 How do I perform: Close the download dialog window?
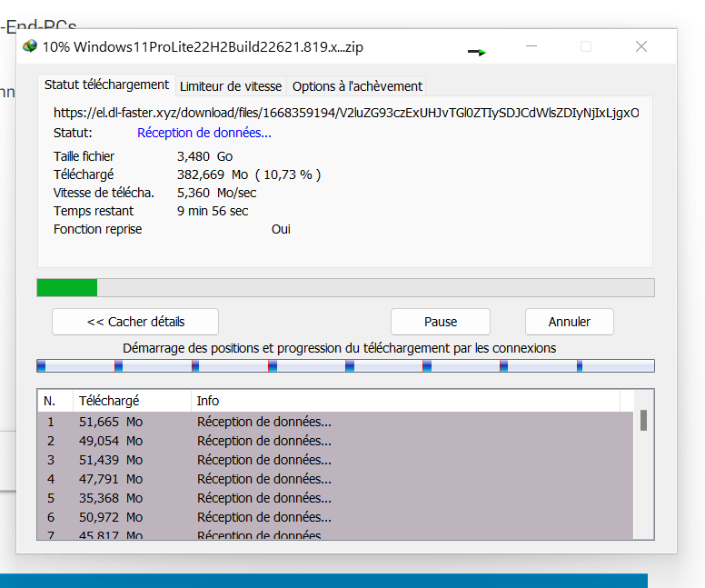(x=641, y=46)
